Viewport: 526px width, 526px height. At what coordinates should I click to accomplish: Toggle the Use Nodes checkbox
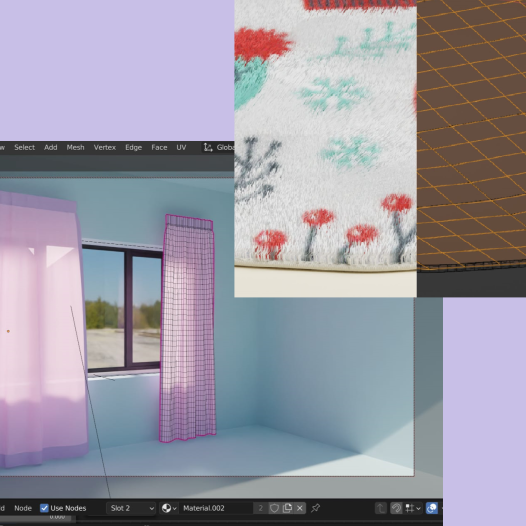[44, 508]
